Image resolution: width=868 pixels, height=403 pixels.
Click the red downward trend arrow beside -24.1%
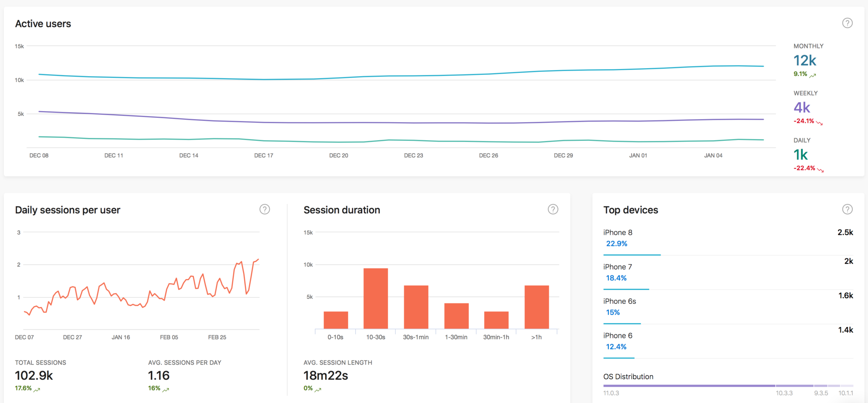[x=820, y=122]
